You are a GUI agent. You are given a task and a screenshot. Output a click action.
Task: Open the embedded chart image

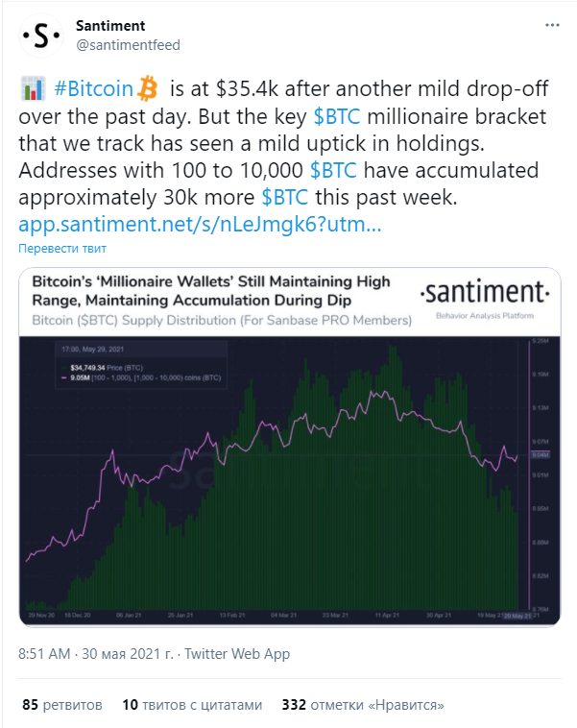click(290, 448)
